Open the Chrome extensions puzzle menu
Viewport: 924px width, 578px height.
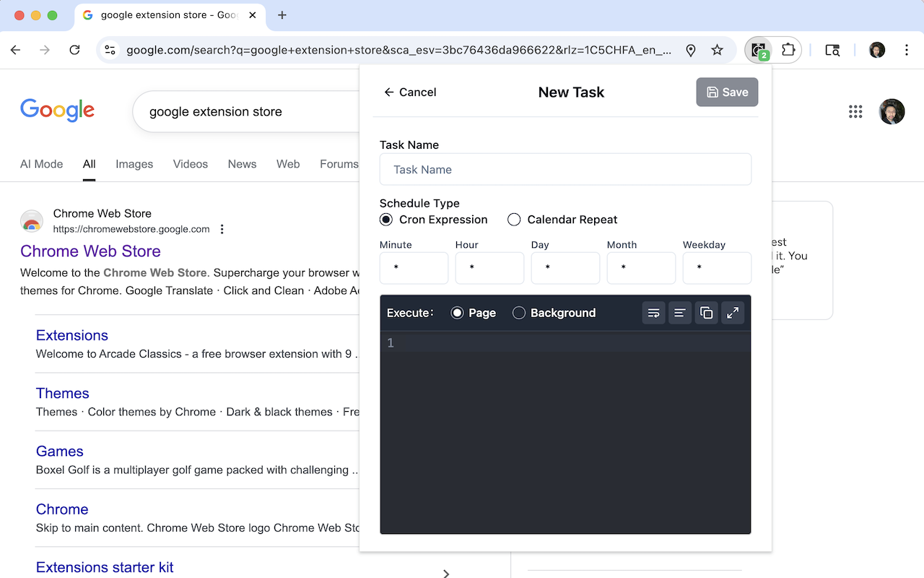[x=789, y=50]
